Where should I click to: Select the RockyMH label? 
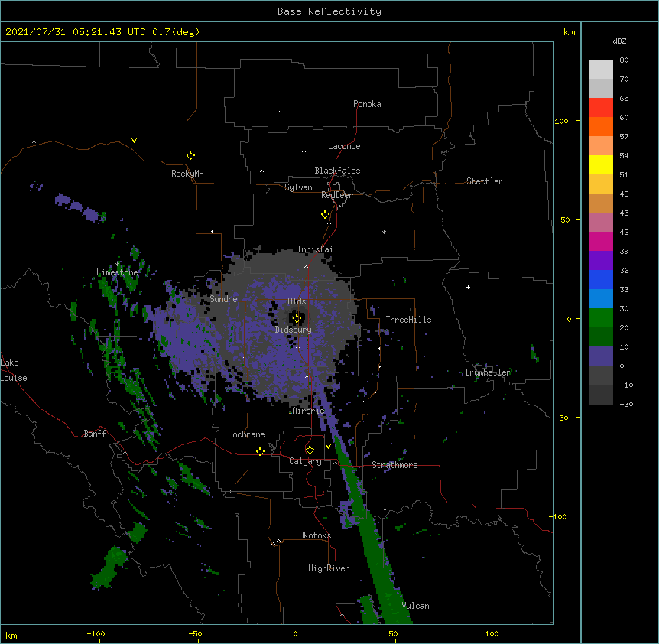point(187,173)
